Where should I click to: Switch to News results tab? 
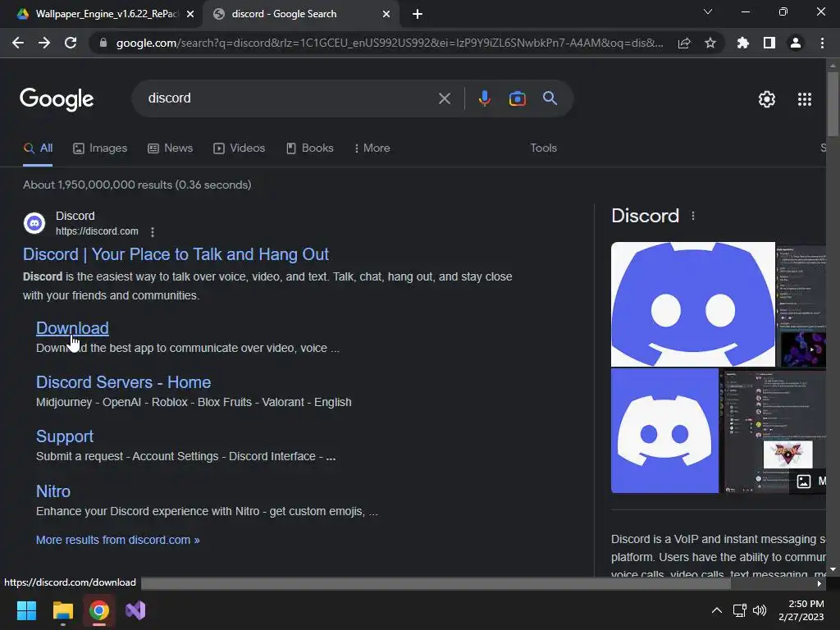tap(171, 148)
